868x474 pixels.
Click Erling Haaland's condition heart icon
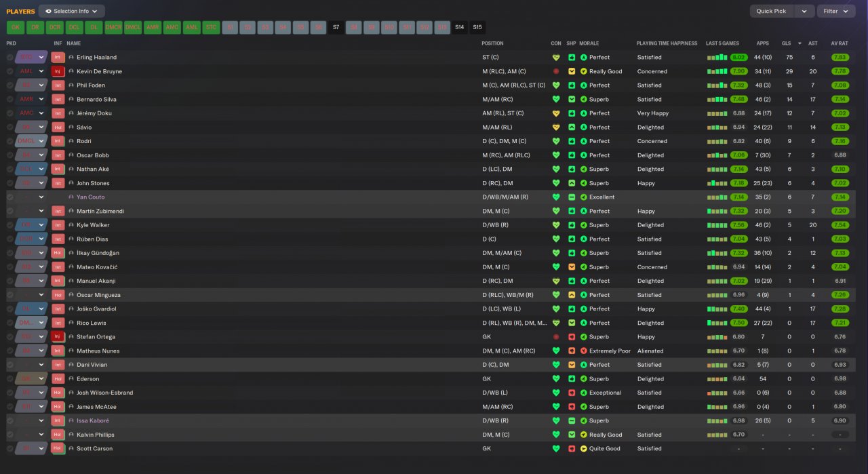click(x=556, y=58)
